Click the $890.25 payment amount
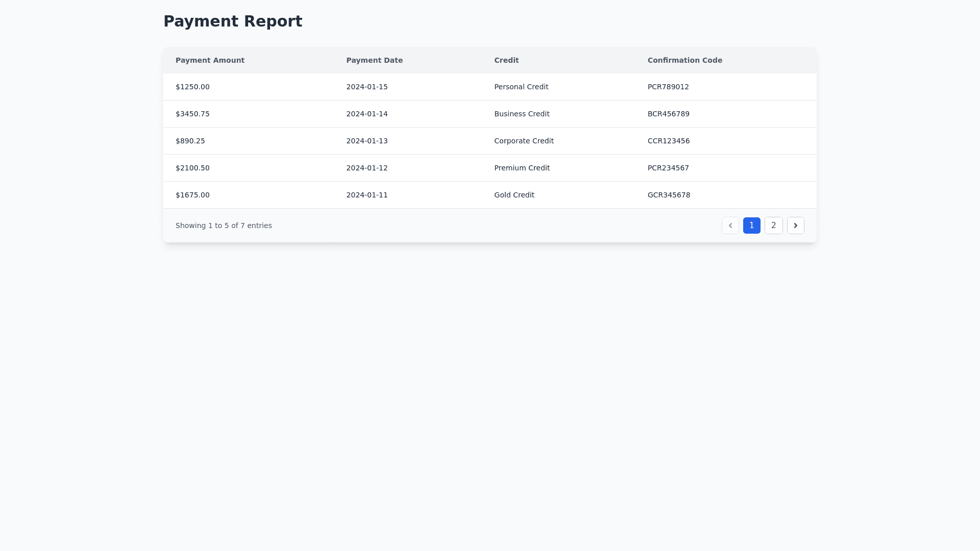Viewport: 980px width, 551px height. click(190, 141)
